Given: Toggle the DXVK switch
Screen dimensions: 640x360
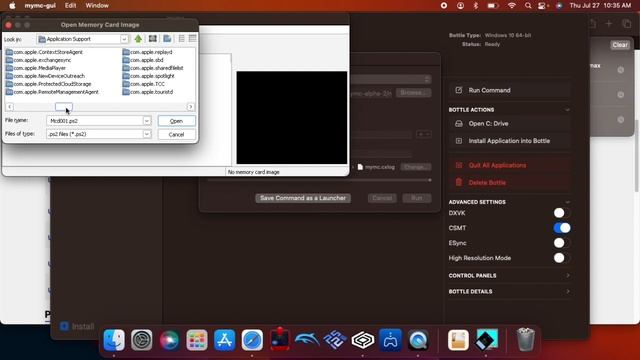Looking at the screenshot, I should [x=562, y=213].
